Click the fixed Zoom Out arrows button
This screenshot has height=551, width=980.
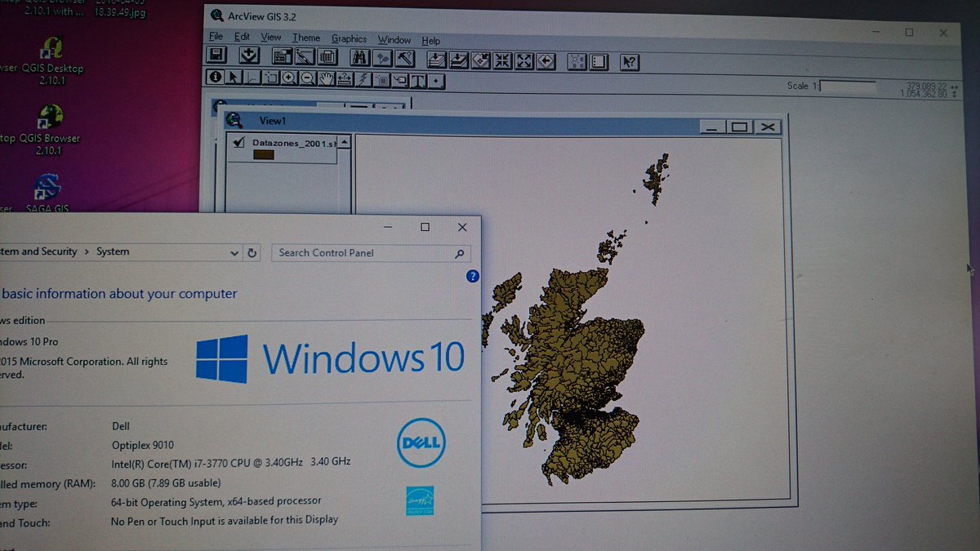tap(524, 61)
